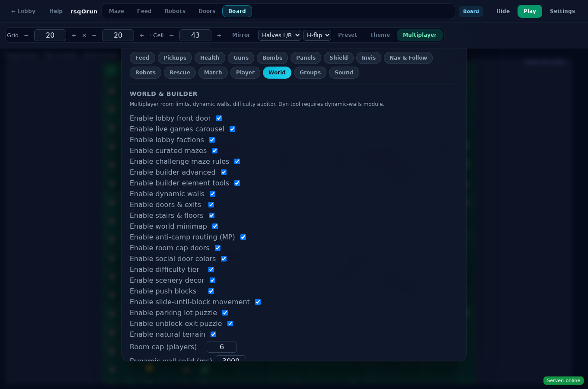Screen dimensions: 588x389
Task: Open the Preset option
Action: 348,35
